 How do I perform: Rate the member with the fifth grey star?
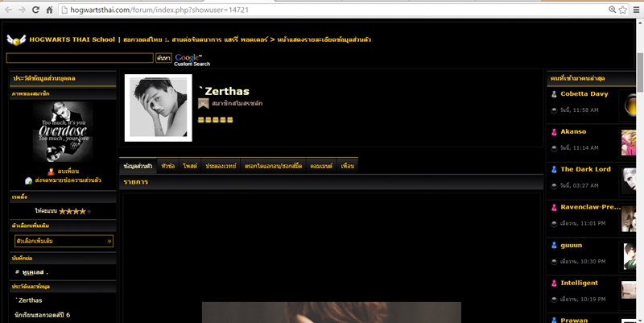tap(89, 212)
